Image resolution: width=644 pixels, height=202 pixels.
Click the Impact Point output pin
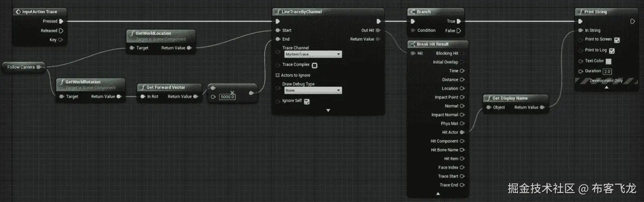coord(462,97)
